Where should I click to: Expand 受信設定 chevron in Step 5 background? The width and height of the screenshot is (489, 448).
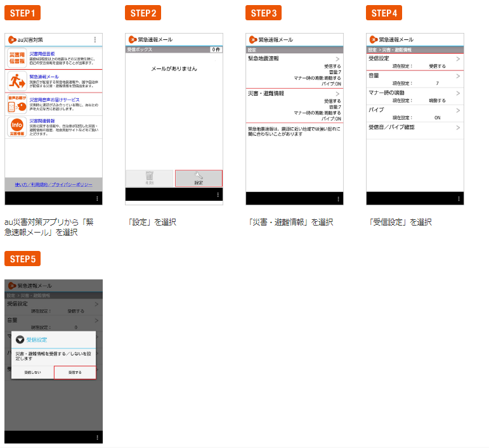tap(96, 304)
